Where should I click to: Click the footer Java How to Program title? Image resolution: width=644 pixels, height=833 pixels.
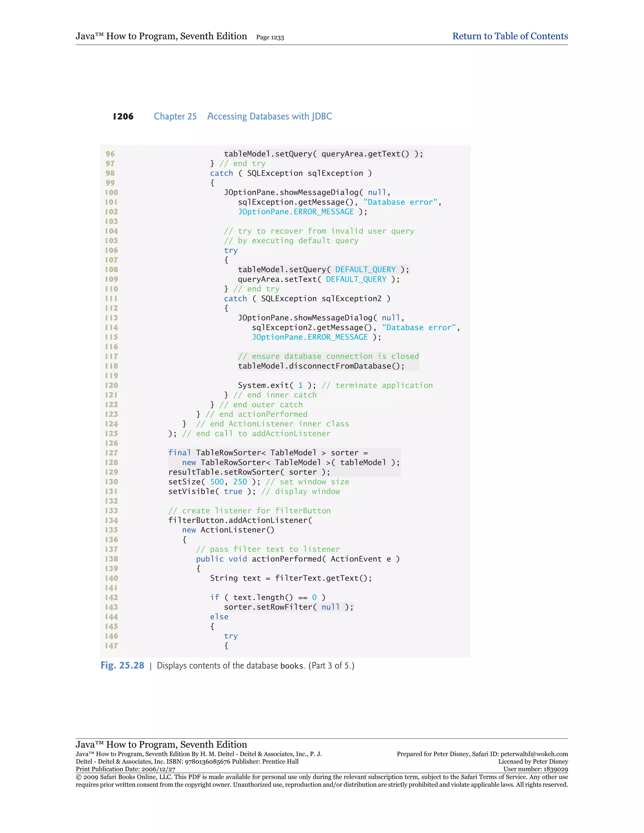tap(161, 744)
